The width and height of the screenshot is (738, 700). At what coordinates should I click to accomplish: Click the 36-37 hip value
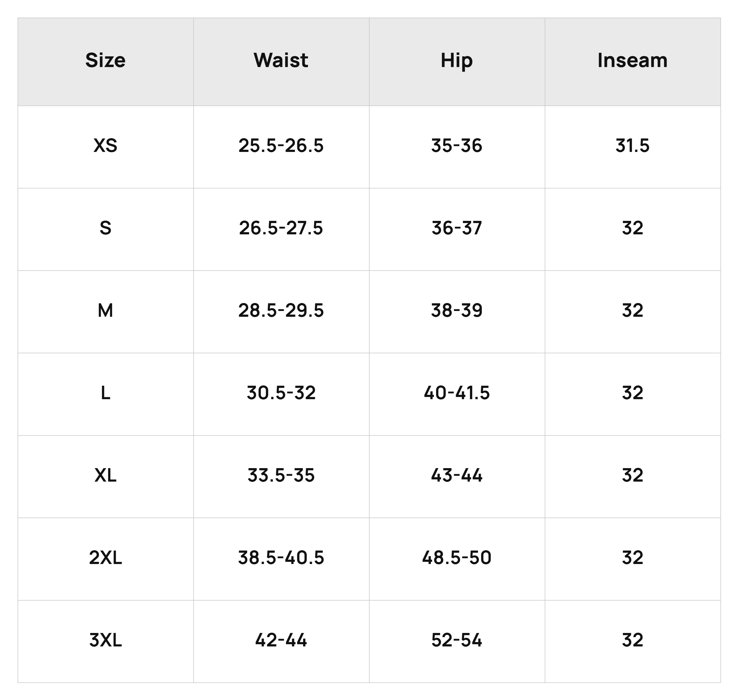pos(457,228)
